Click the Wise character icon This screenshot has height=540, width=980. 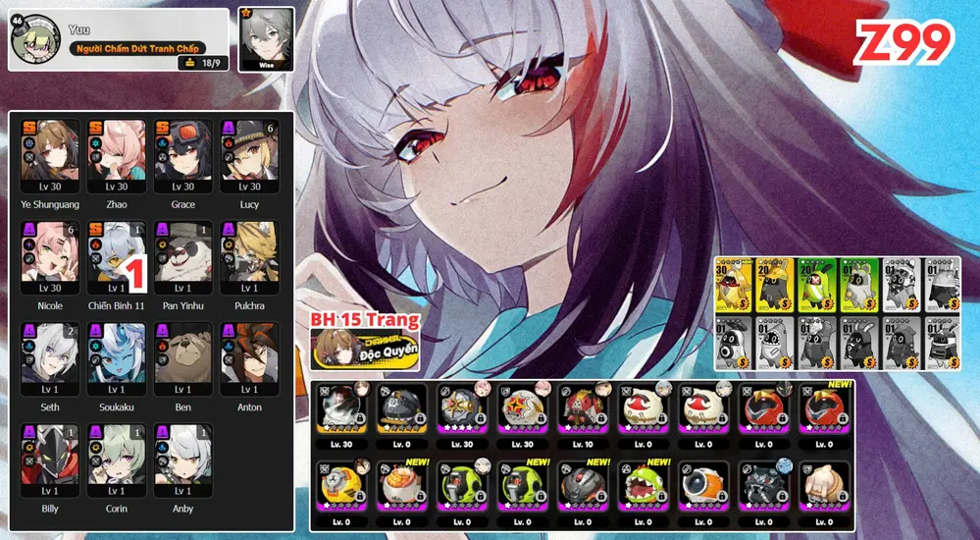(x=267, y=37)
